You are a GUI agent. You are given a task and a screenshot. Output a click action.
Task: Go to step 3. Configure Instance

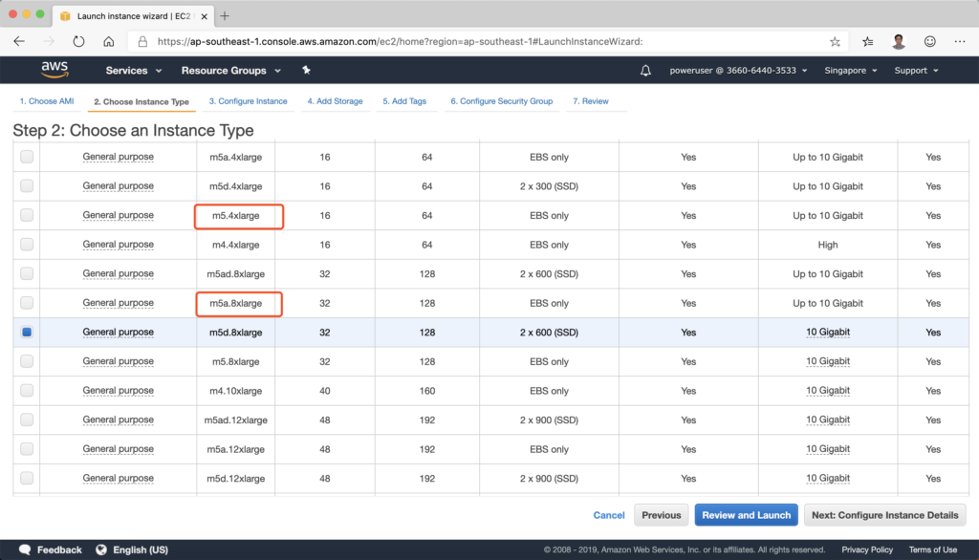[x=248, y=101]
